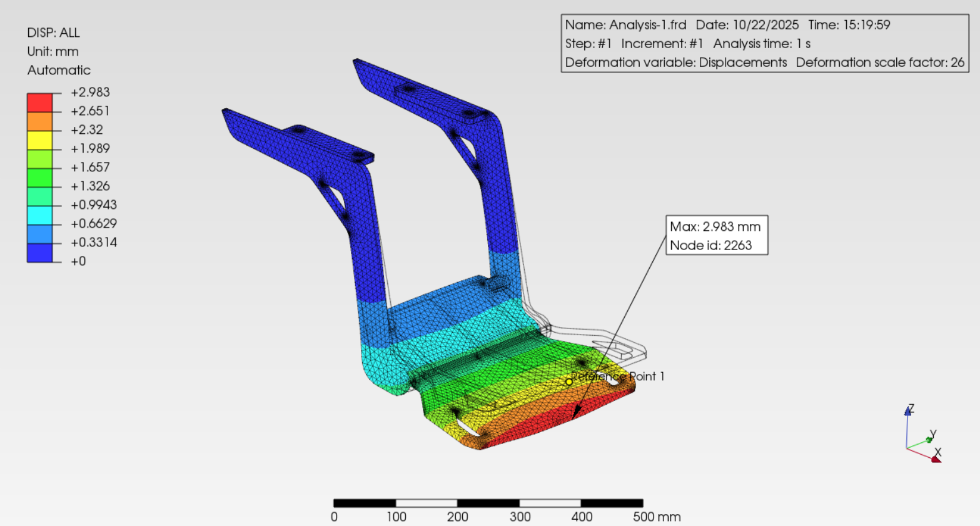Select the green Y axis on triad
The height and width of the screenshot is (526, 980).
929,440
